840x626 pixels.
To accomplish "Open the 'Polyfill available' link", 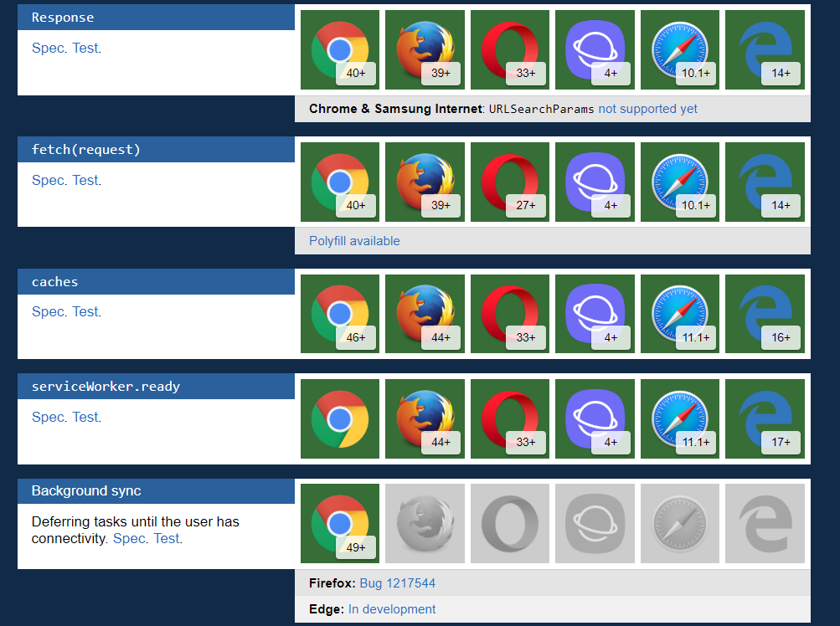I will pyautogui.click(x=354, y=241).
